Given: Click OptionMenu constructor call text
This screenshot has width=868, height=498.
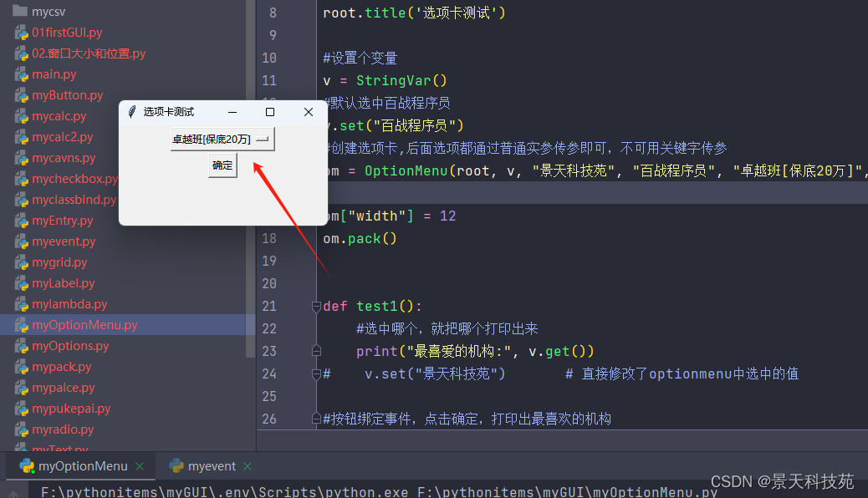Looking at the screenshot, I should pos(406,171).
